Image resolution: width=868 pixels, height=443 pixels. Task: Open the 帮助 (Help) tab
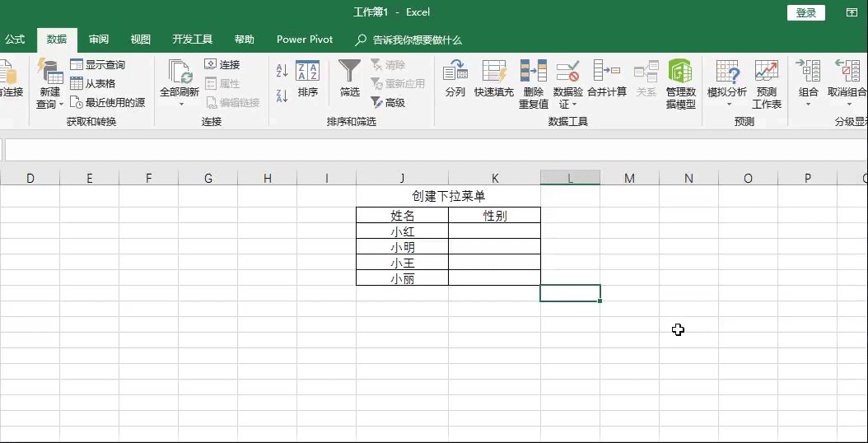click(244, 40)
